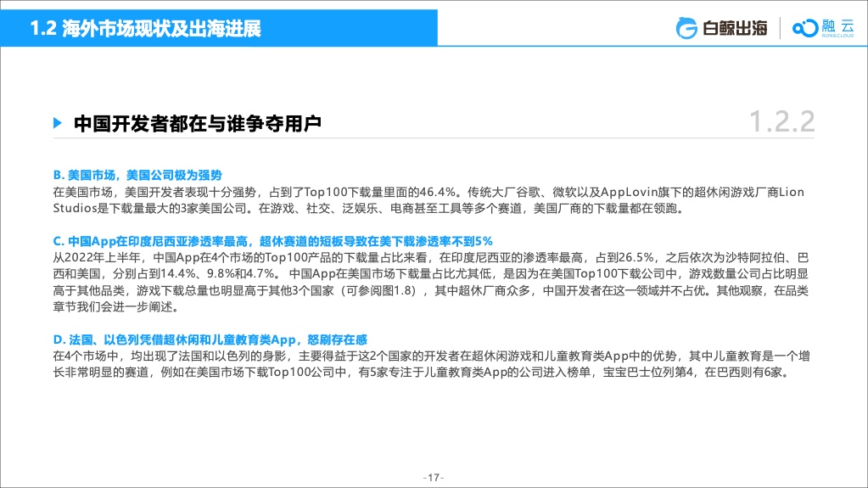
Task: Click the line 章节我们会进一步阐述
Action: 116,307
